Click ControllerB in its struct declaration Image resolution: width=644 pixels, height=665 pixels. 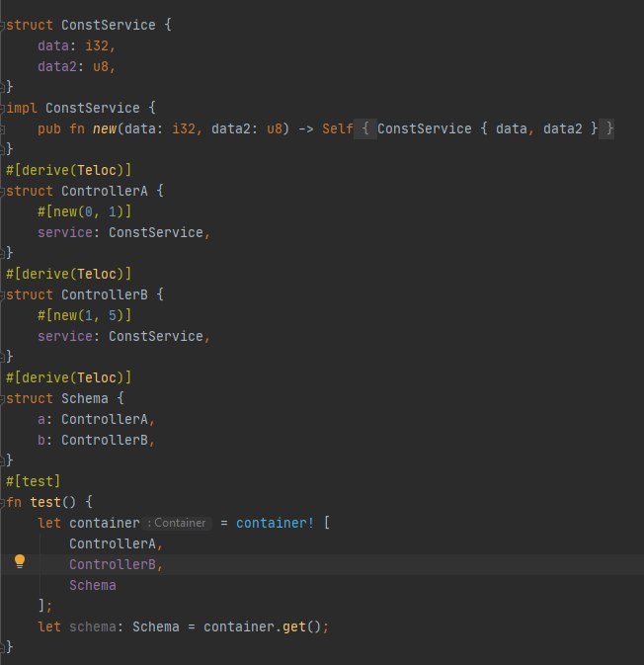pos(105,294)
